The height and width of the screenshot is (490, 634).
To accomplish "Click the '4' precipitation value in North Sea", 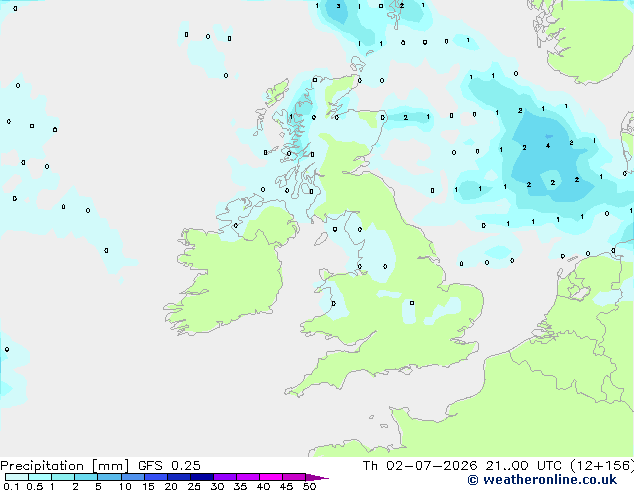I will (548, 146).
